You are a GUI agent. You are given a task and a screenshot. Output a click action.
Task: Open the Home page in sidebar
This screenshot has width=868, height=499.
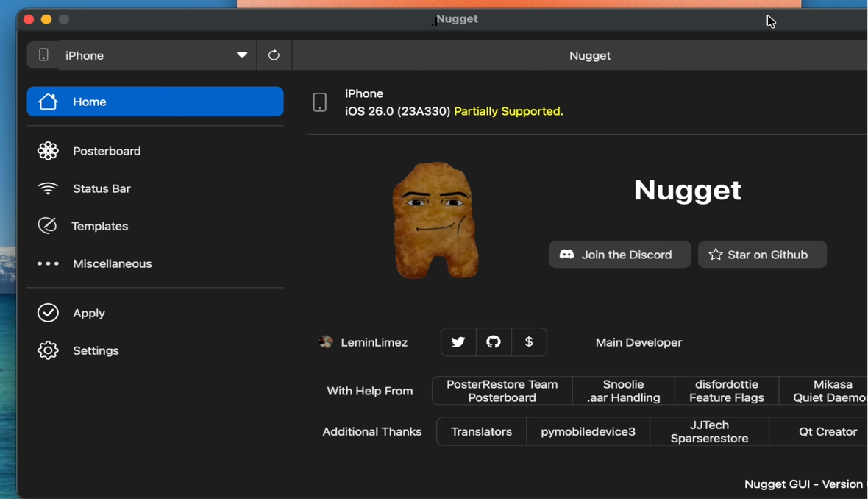tap(155, 102)
